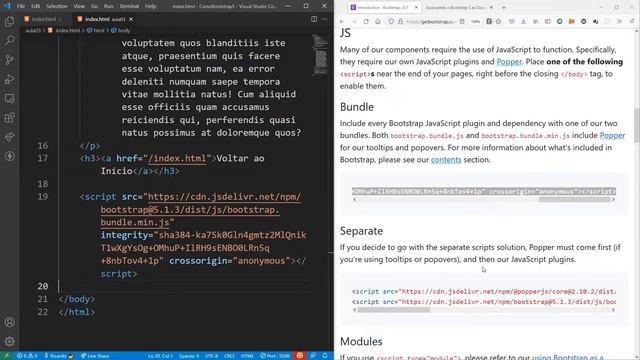Open the Search view in activity bar

9,40
